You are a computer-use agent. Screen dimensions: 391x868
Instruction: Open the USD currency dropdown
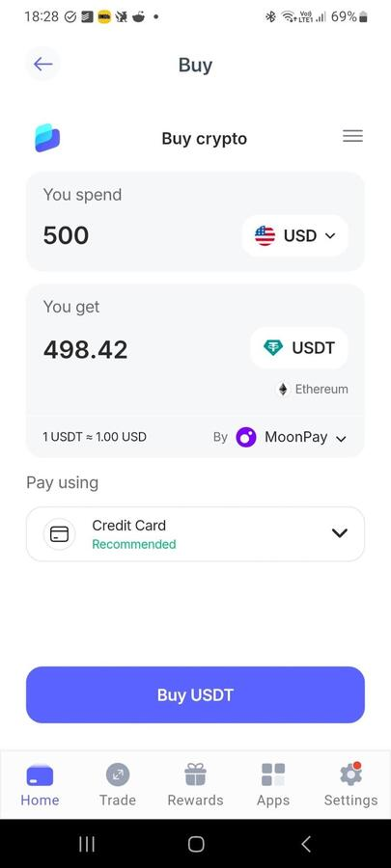coord(294,236)
